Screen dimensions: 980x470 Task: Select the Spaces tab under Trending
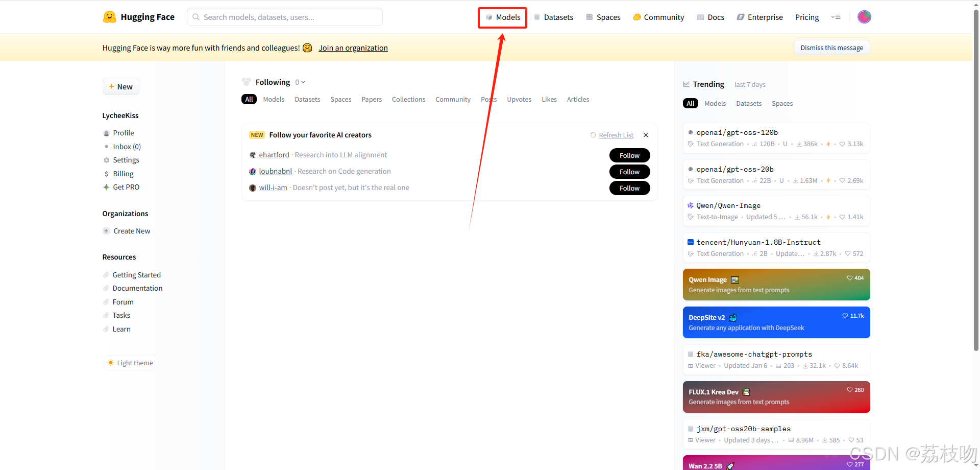coord(782,103)
